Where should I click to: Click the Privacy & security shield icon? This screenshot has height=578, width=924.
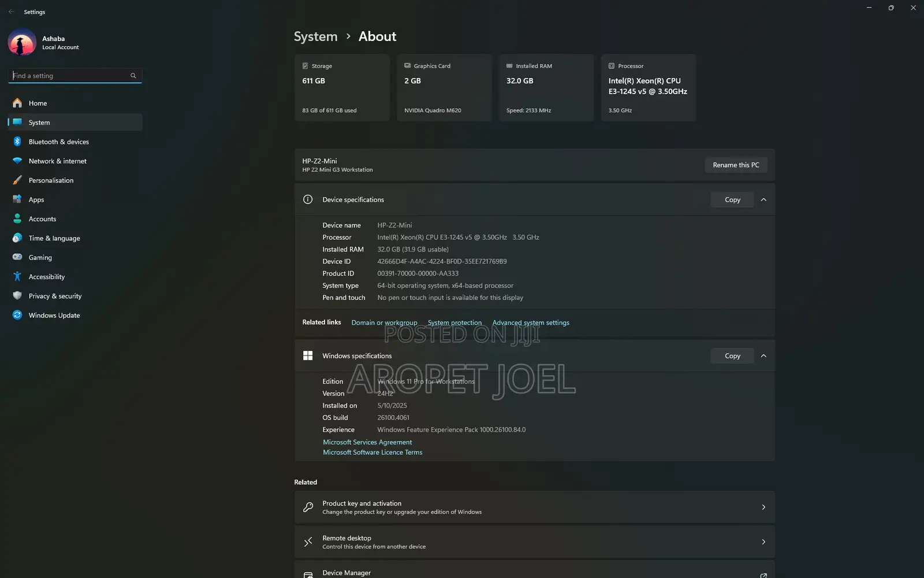(17, 296)
